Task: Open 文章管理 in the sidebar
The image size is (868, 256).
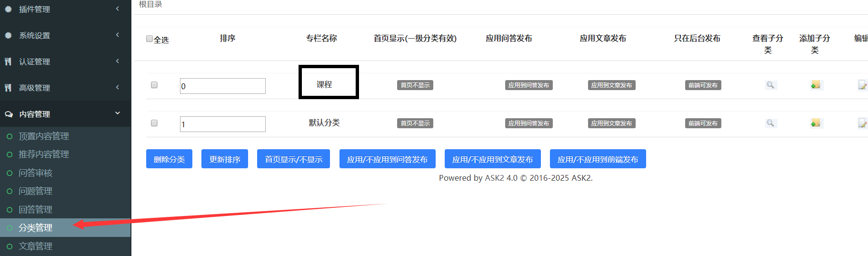Action: (35, 246)
